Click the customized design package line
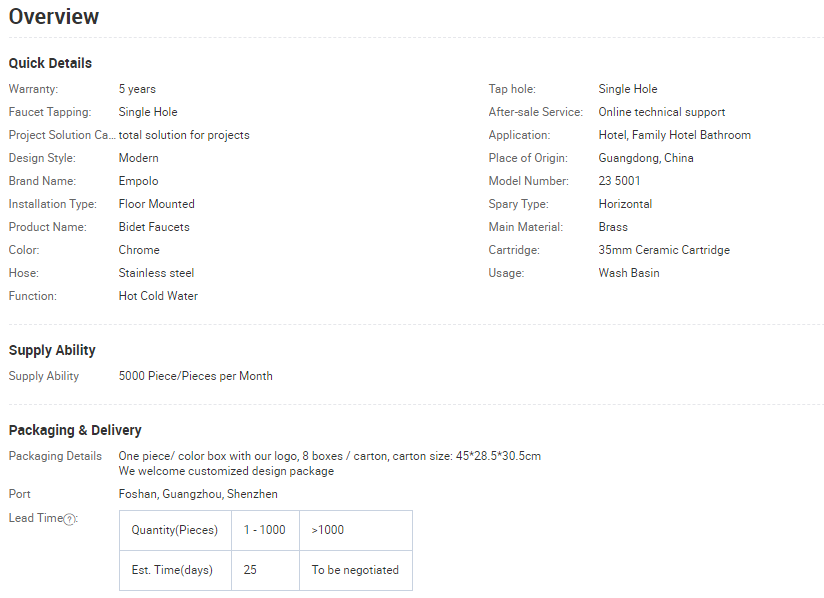Image resolution: width=824 pixels, height=598 pixels. point(226,471)
